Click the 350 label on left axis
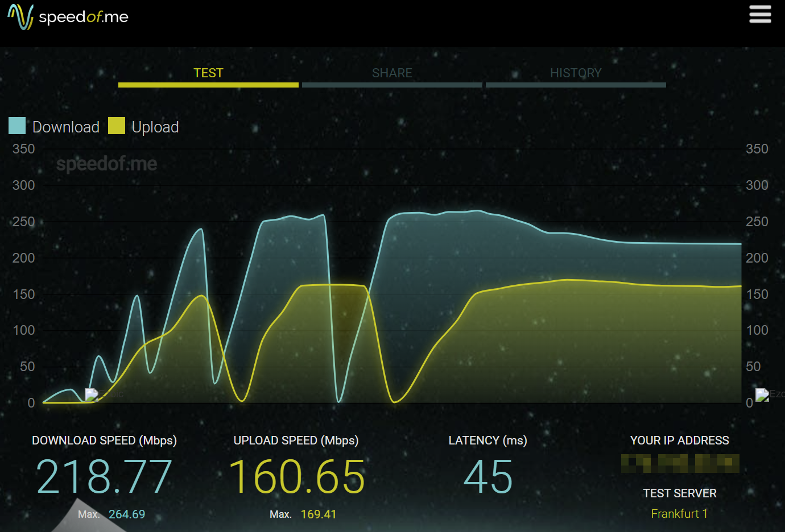The height and width of the screenshot is (532, 785). [24, 149]
